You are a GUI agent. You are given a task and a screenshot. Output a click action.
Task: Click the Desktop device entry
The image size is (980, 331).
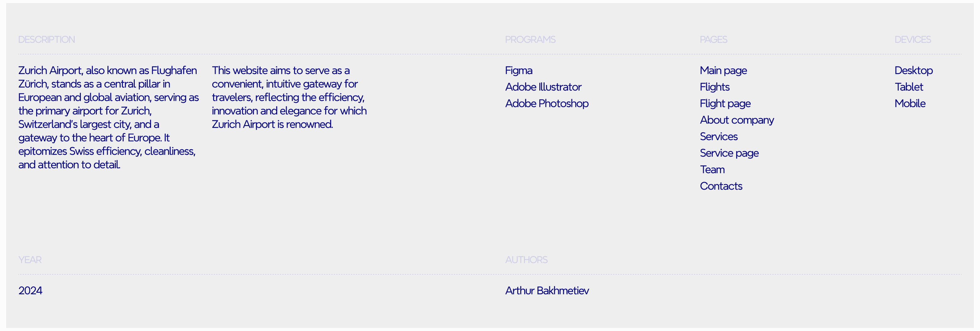(x=914, y=71)
